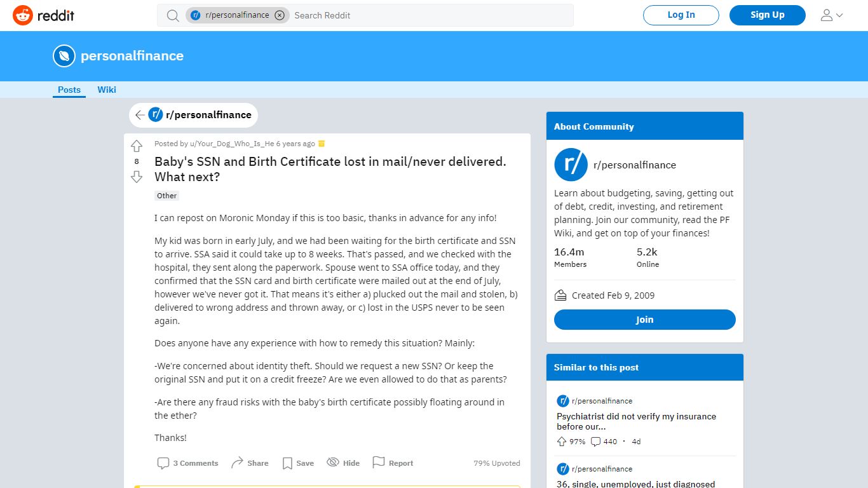Click the cake icon by Created date
Screen dimensions: 868x488
click(560, 295)
